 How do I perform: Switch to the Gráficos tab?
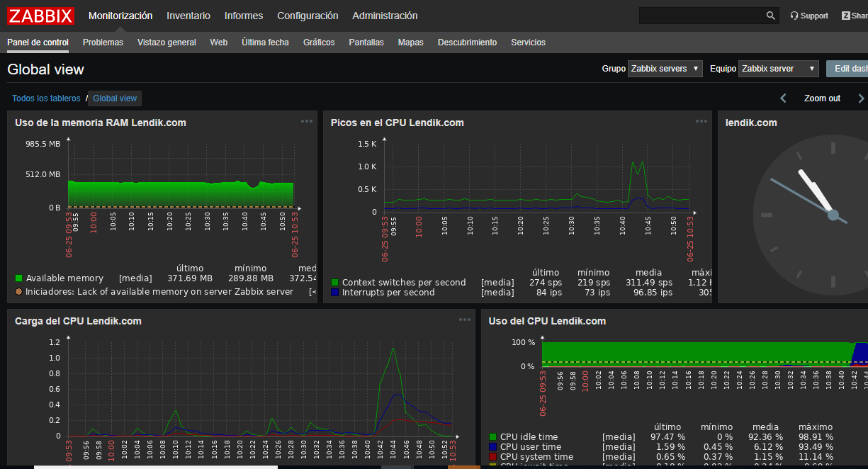pyautogui.click(x=319, y=43)
